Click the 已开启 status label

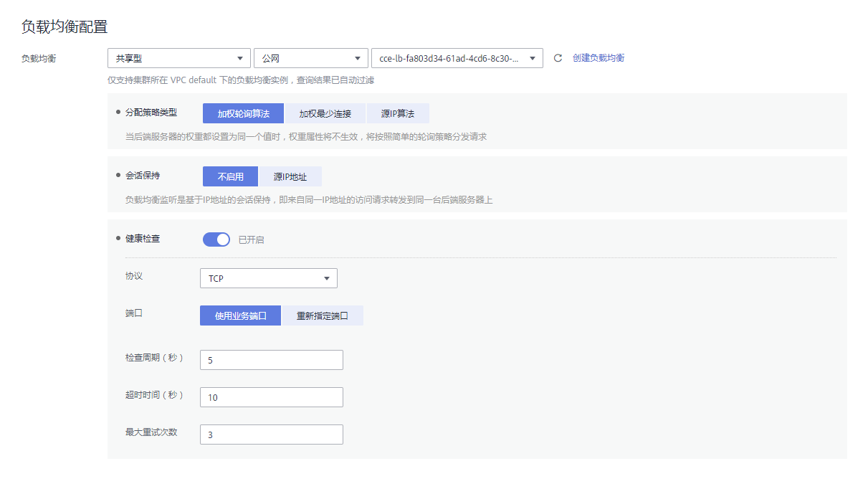tap(252, 239)
